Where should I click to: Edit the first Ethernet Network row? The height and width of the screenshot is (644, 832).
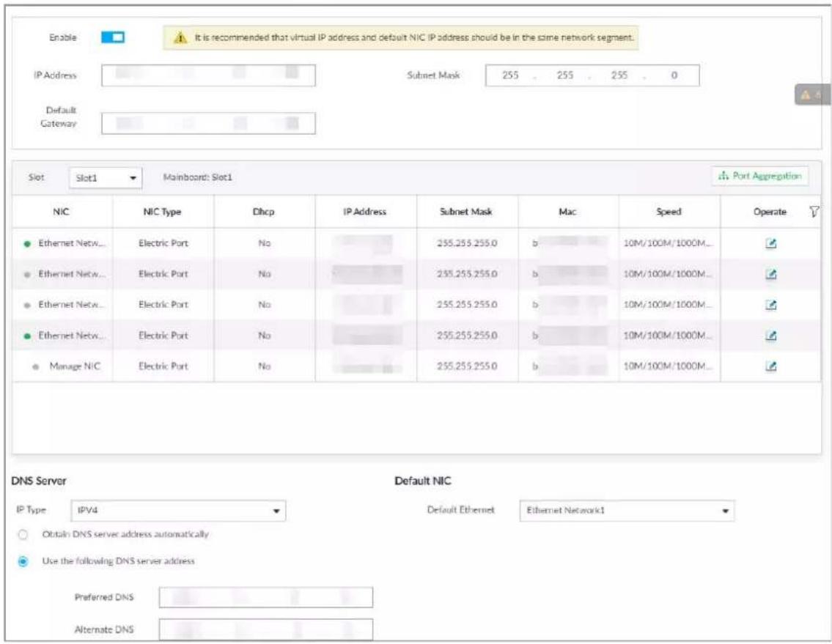[x=771, y=243]
